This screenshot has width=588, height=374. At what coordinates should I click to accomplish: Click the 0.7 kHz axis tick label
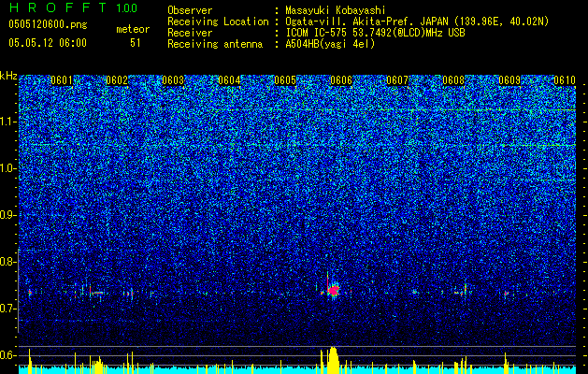7,309
